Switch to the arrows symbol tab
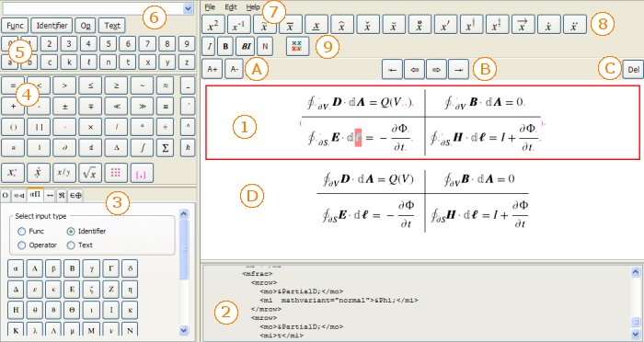This screenshot has width=644, height=342. (x=50, y=196)
